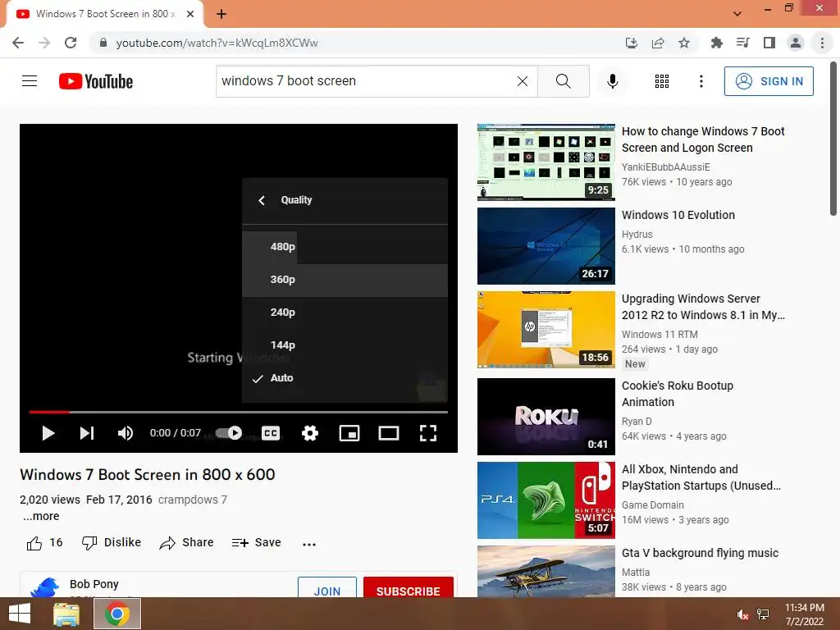Go back from the Quality menu
840x630 pixels.
click(262, 200)
